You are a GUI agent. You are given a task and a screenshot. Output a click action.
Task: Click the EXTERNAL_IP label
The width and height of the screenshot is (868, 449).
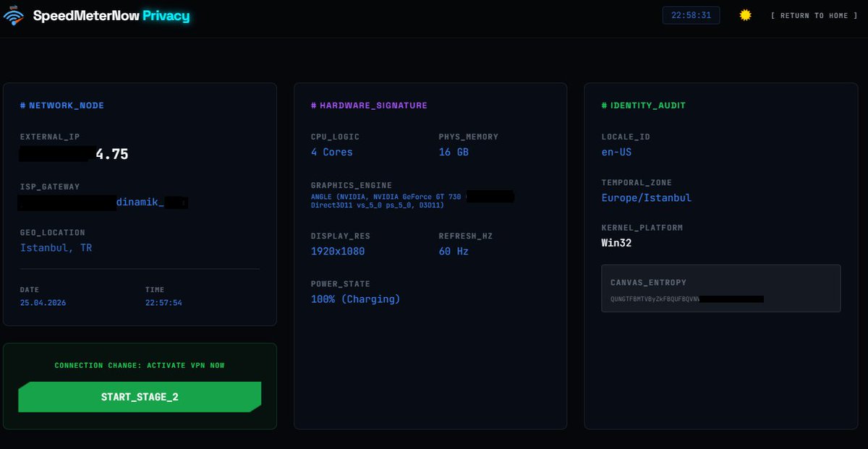[x=50, y=137]
